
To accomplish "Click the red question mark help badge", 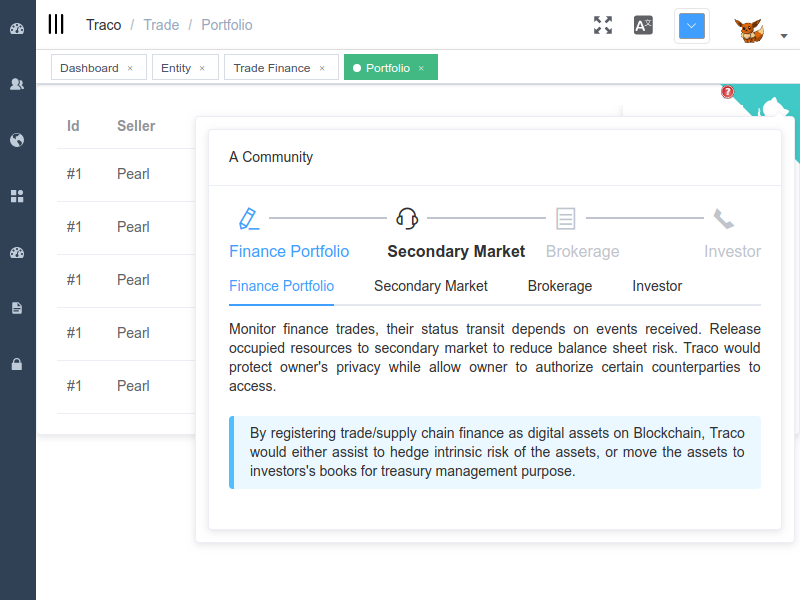I will [727, 92].
